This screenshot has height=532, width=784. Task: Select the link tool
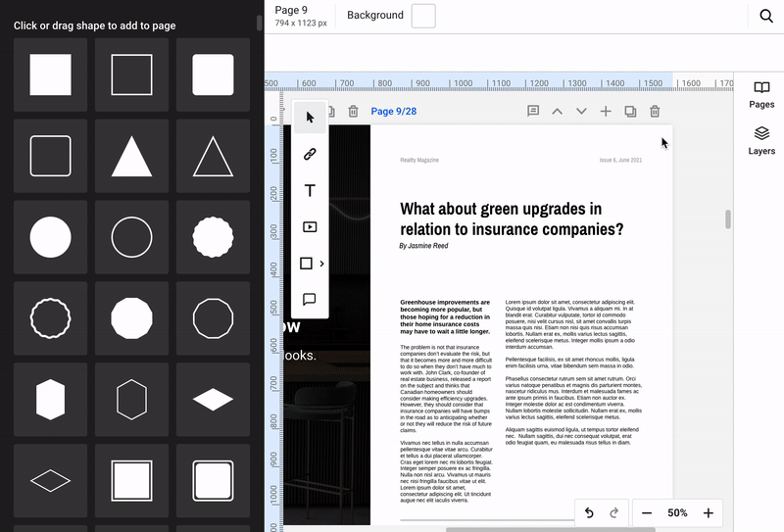pyautogui.click(x=310, y=154)
